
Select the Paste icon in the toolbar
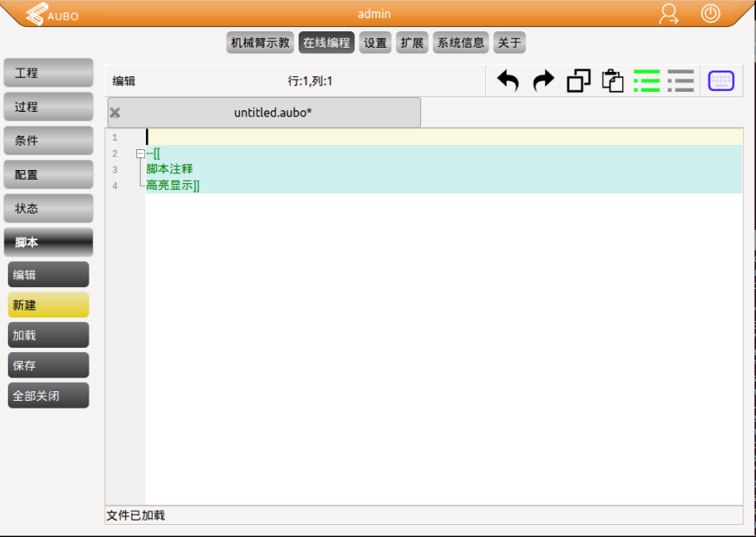[x=613, y=80]
